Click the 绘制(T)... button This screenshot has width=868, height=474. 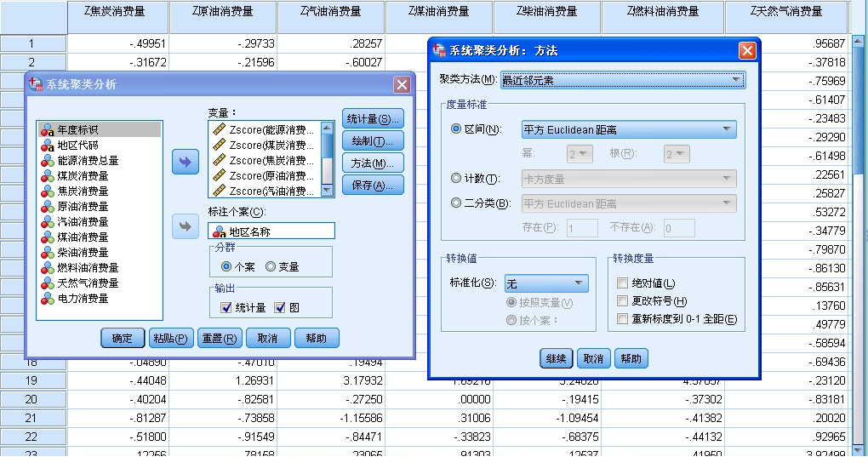[x=373, y=141]
